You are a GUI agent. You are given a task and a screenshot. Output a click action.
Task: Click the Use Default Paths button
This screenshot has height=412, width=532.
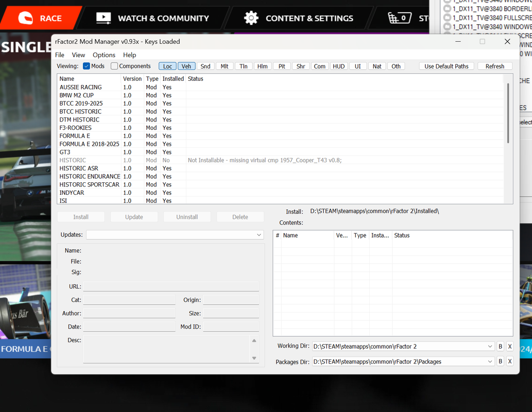pyautogui.click(x=447, y=66)
